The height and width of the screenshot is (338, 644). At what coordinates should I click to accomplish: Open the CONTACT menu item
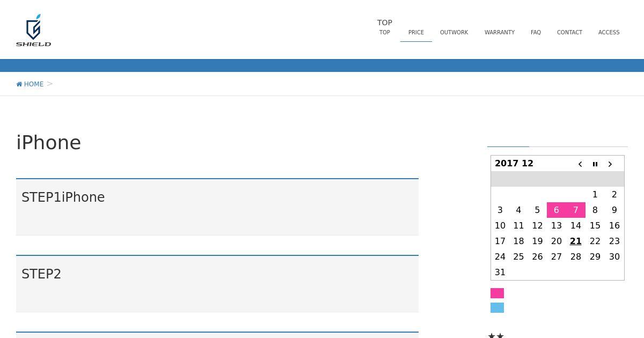569,32
